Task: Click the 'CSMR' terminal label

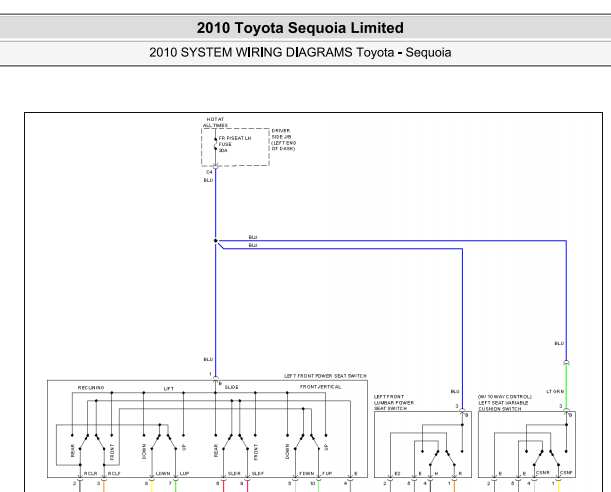Action: (x=543, y=473)
